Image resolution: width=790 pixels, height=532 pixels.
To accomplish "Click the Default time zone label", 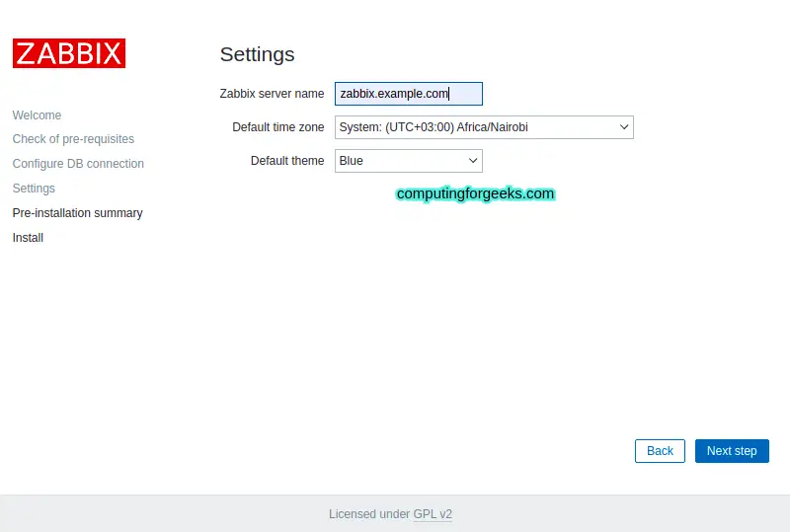I will pyautogui.click(x=278, y=127).
